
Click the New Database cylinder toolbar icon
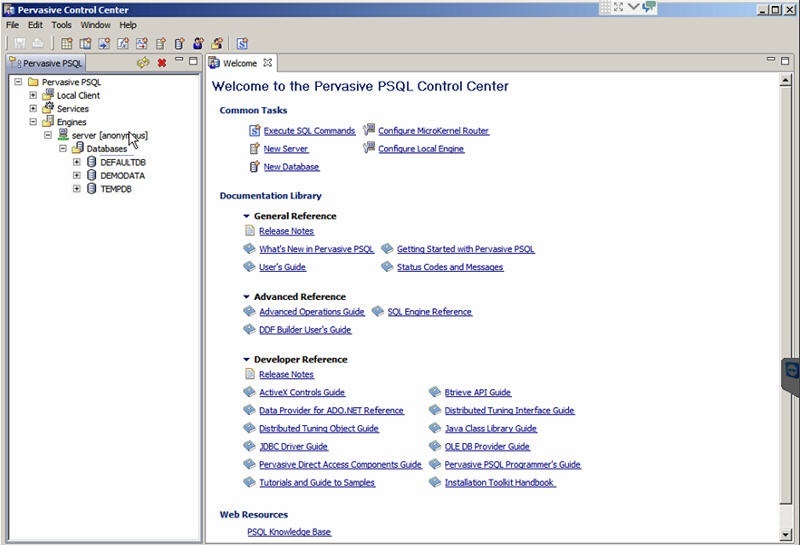click(179, 44)
